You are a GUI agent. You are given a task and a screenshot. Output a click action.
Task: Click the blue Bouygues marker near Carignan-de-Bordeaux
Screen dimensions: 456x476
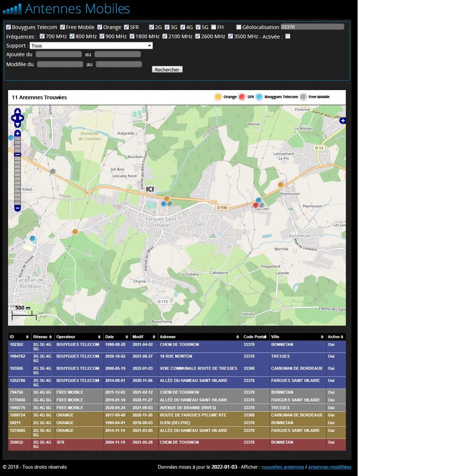pos(32,238)
